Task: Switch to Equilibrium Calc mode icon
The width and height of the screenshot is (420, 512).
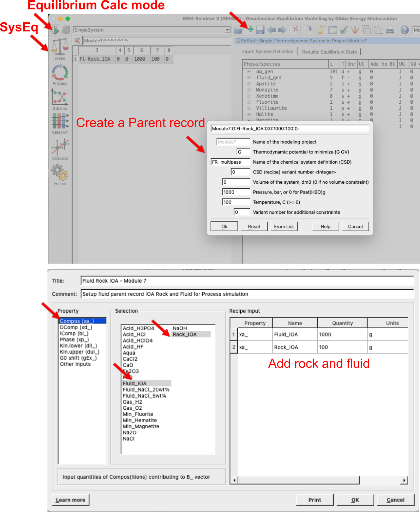Action: (x=55, y=30)
